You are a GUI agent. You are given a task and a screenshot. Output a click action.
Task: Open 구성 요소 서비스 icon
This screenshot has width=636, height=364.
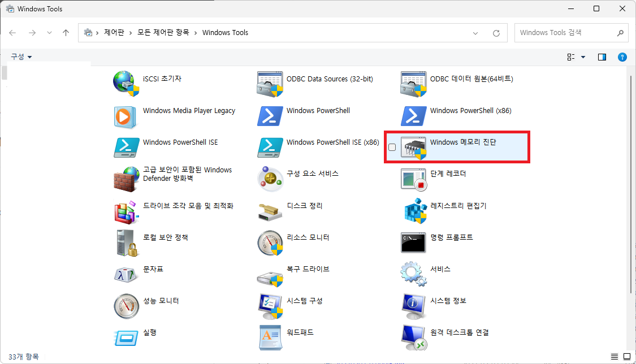click(270, 179)
